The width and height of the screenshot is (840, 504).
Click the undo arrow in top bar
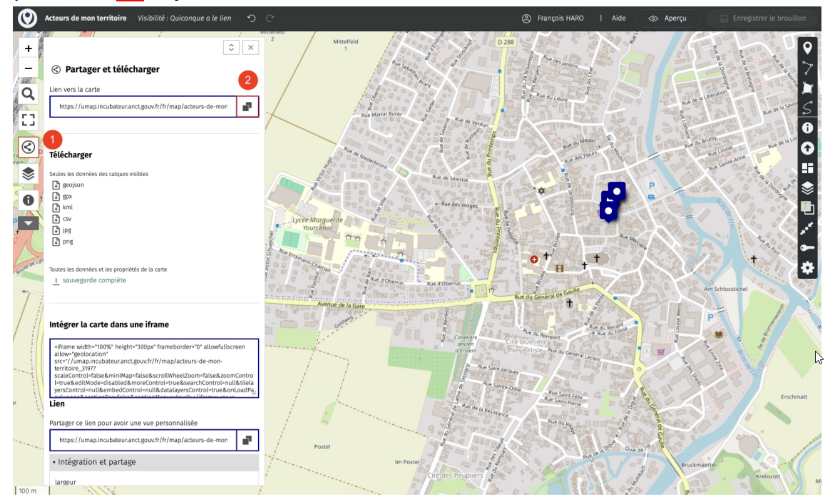(252, 19)
